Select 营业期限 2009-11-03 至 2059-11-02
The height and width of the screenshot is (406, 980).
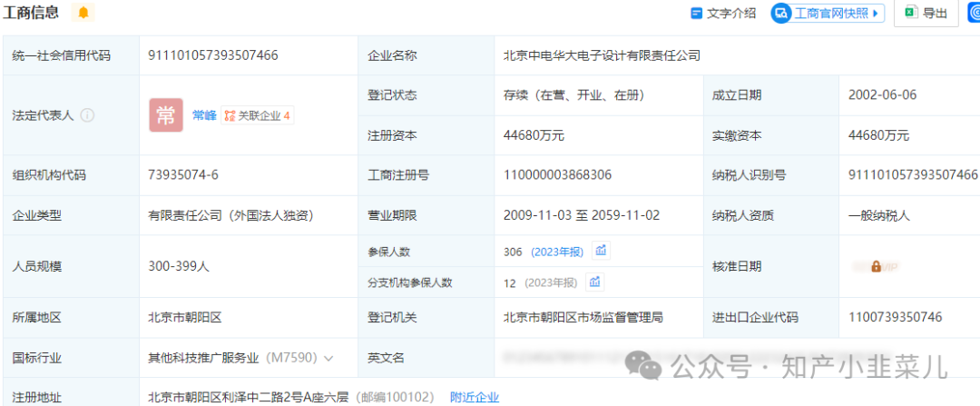(582, 216)
